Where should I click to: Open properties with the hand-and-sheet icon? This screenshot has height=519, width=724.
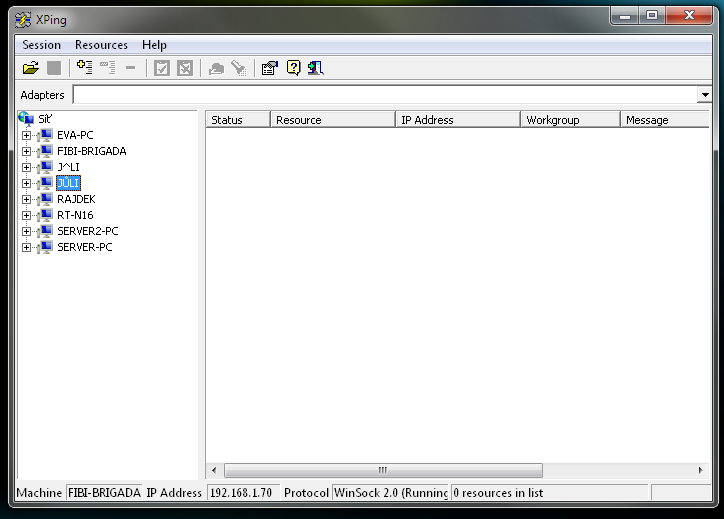click(x=270, y=68)
